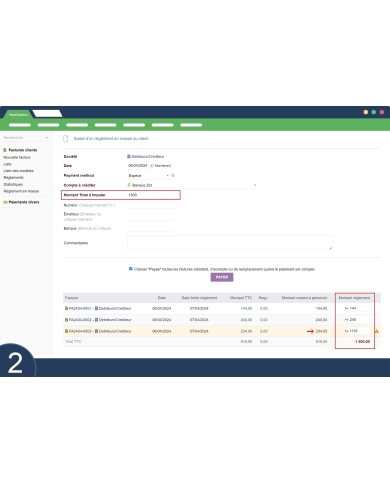Click the invoice icon of FA2404-0002
This screenshot has height=484, width=390.
pyautogui.click(x=66, y=320)
